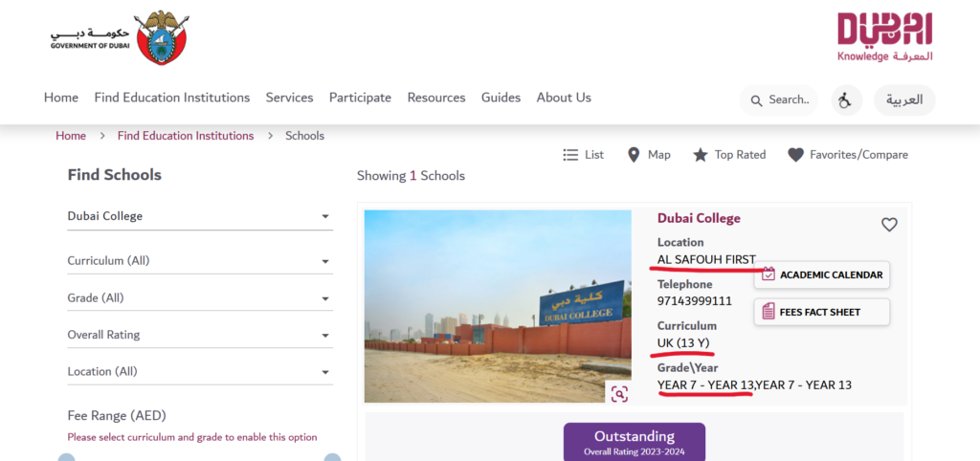Add Dubai College to favorites heart

tap(889, 225)
